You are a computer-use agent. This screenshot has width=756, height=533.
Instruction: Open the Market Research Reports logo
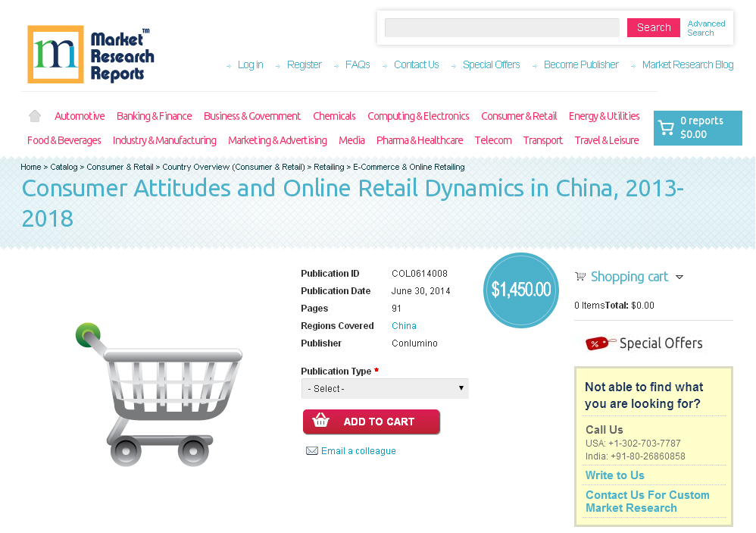click(91, 55)
